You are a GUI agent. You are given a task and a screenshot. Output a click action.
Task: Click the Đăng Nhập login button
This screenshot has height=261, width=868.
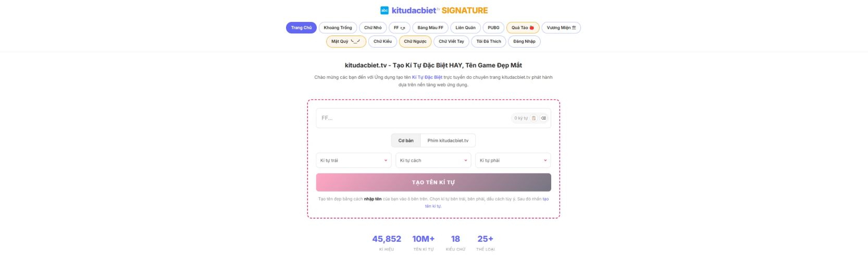coord(524,41)
